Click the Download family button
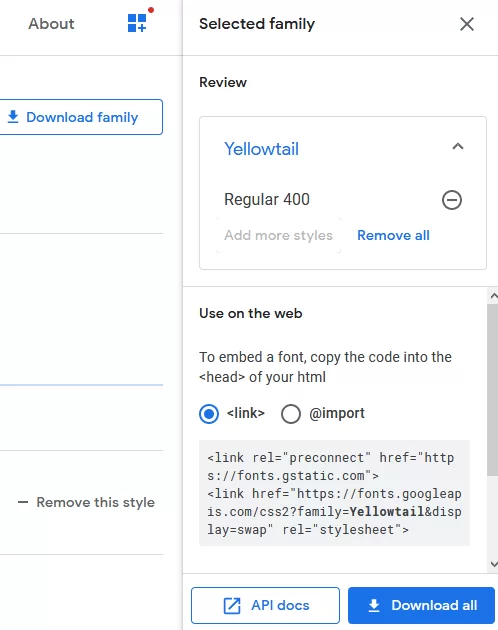The height and width of the screenshot is (630, 498). 81,117
